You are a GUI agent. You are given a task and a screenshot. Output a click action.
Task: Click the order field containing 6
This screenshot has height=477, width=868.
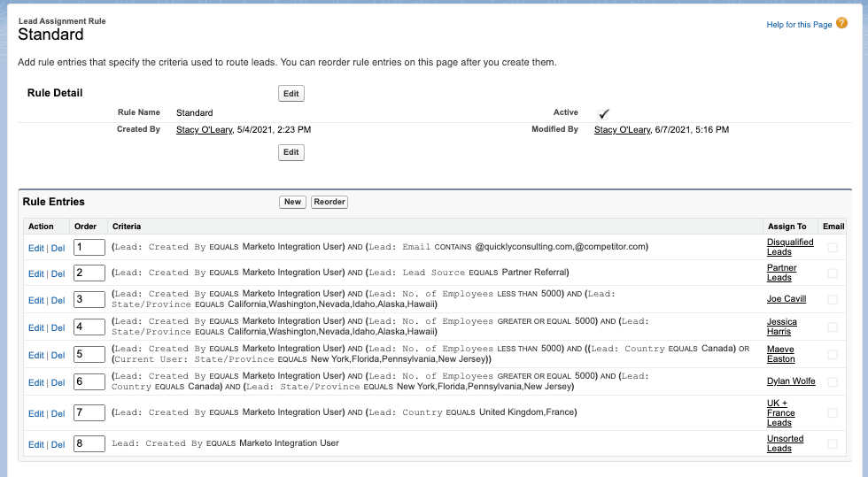[x=89, y=381]
